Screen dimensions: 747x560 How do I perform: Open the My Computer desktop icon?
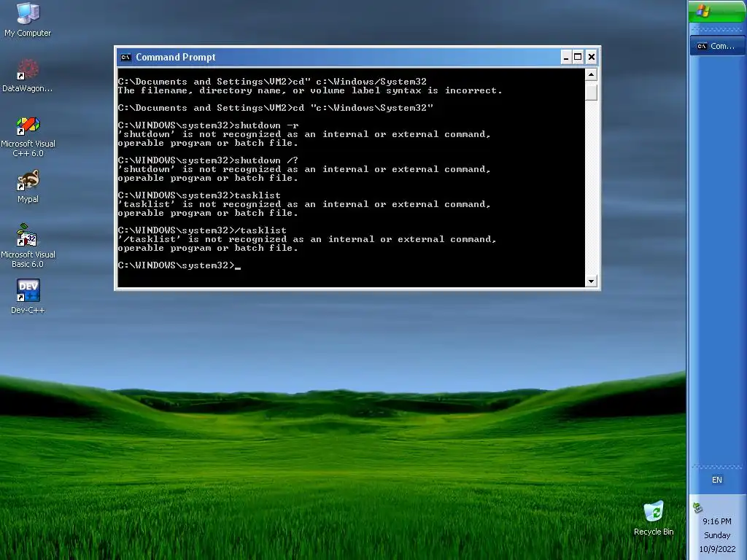(28, 20)
